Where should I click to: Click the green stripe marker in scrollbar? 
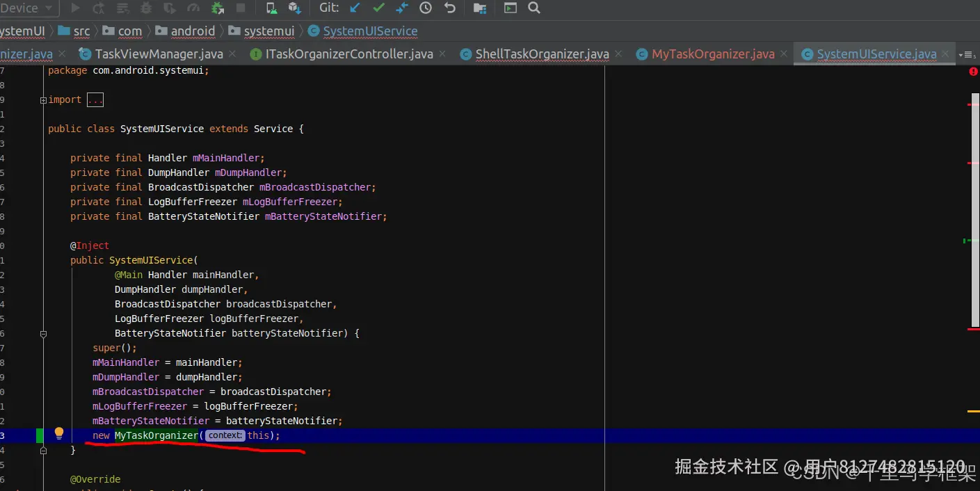pos(970,241)
